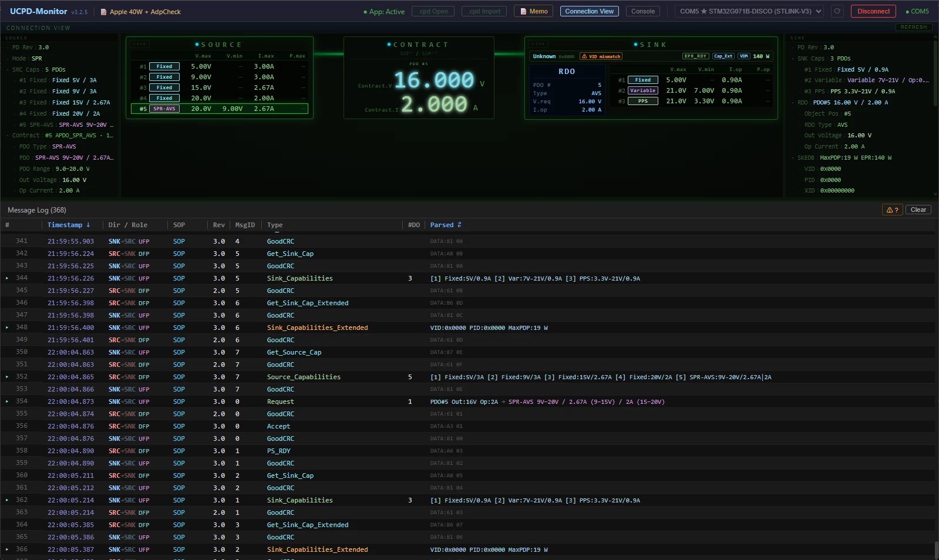The height and width of the screenshot is (560, 939).
Task: Click the COM5 connection status indicator
Action: pos(917,11)
